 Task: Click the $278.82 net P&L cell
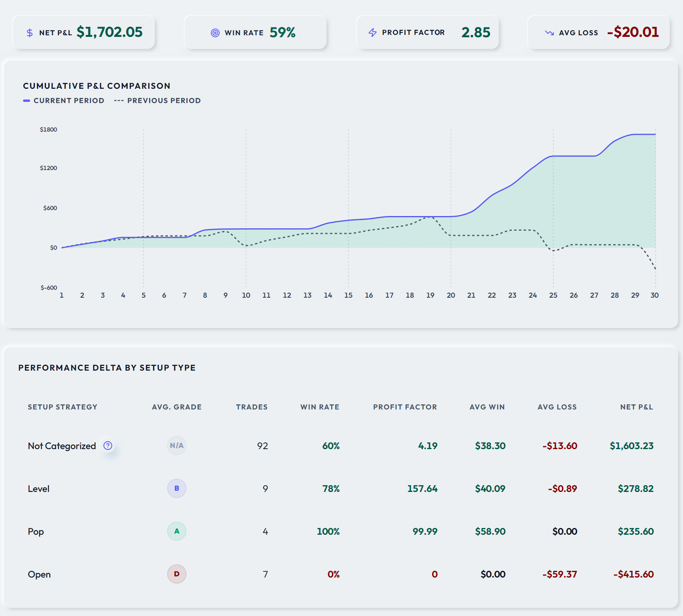(636, 489)
